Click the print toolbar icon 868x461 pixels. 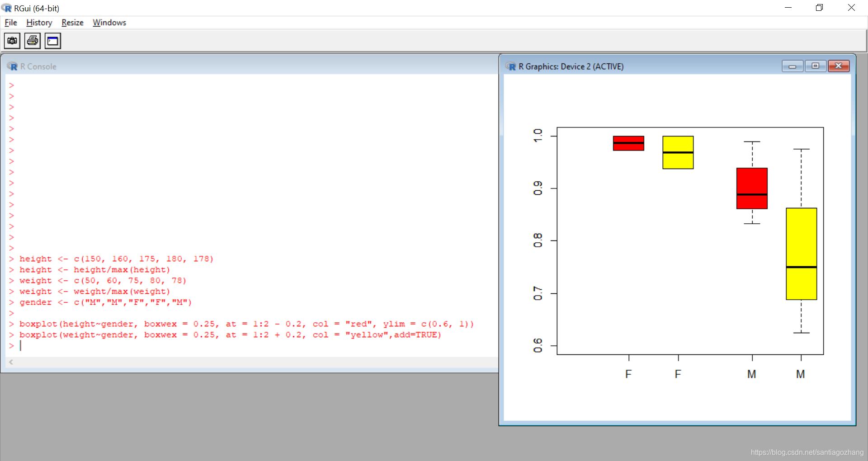pos(33,41)
